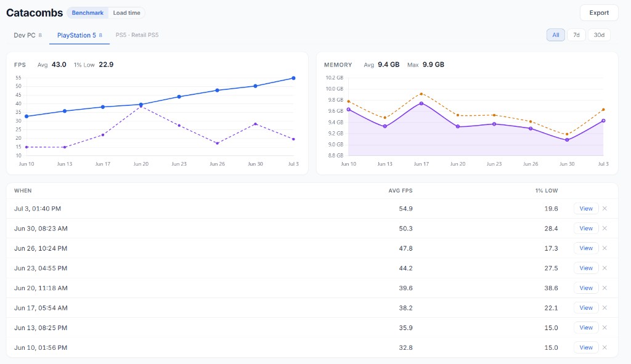Image resolution: width=631 pixels, height=364 pixels.
Task: Remove the Jun 26, 10:24 PM run
Action: click(605, 248)
